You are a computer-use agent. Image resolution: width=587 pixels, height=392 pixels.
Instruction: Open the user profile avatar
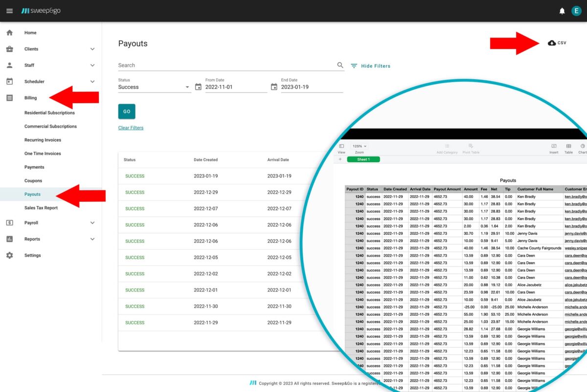(576, 11)
